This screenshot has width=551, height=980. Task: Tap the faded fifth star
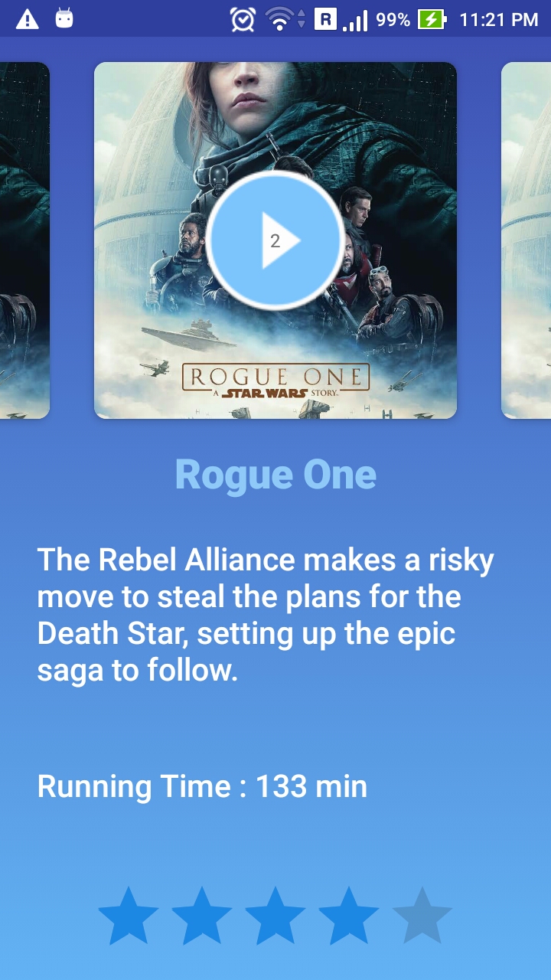click(x=422, y=916)
